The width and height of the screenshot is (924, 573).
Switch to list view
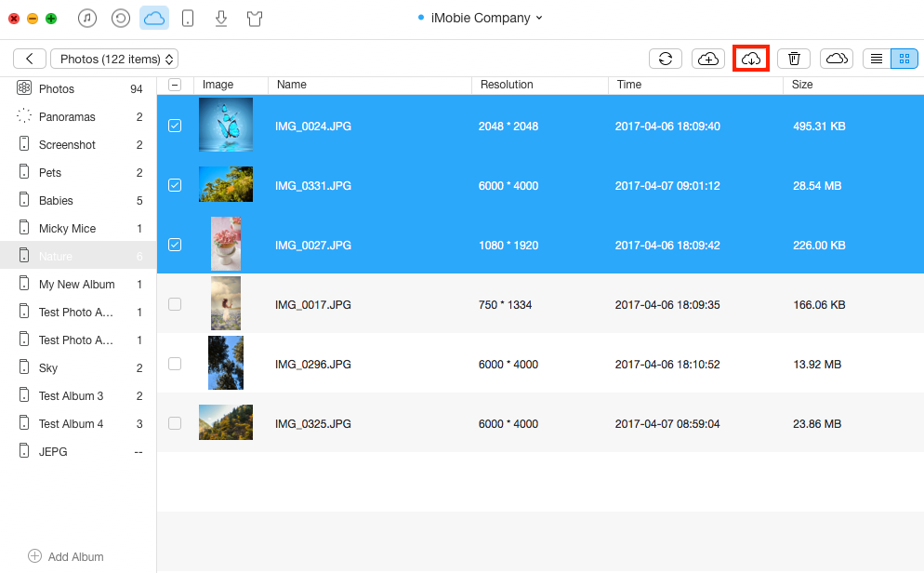tap(877, 59)
